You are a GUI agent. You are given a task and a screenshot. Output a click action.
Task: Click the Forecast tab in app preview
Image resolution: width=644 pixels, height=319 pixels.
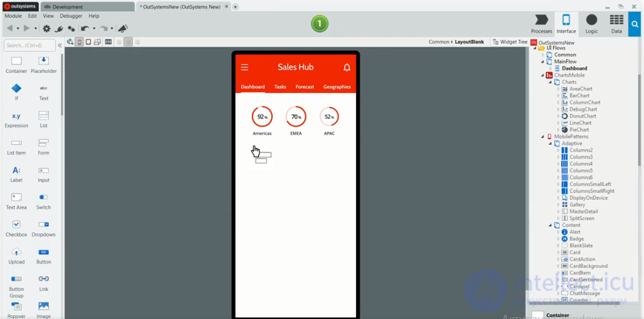pyautogui.click(x=304, y=87)
